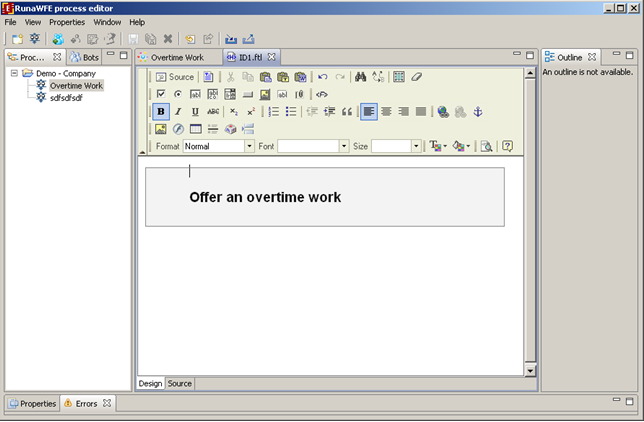Screen dimensions: 644x422
Task: Click Paste icon in editor toolbar
Action: coord(266,77)
